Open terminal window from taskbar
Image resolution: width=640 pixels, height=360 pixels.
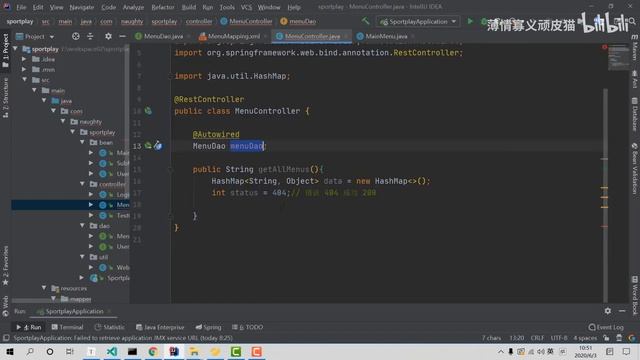pos(132,351)
